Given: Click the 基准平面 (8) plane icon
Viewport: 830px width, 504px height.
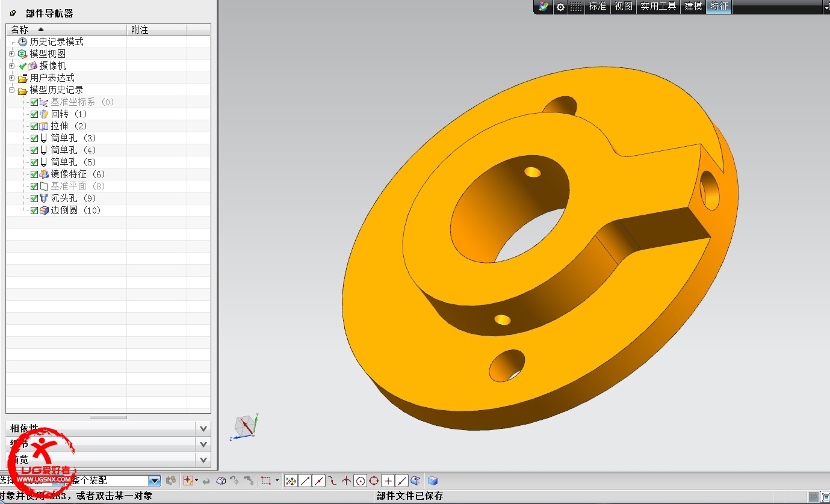Looking at the screenshot, I should [x=43, y=186].
